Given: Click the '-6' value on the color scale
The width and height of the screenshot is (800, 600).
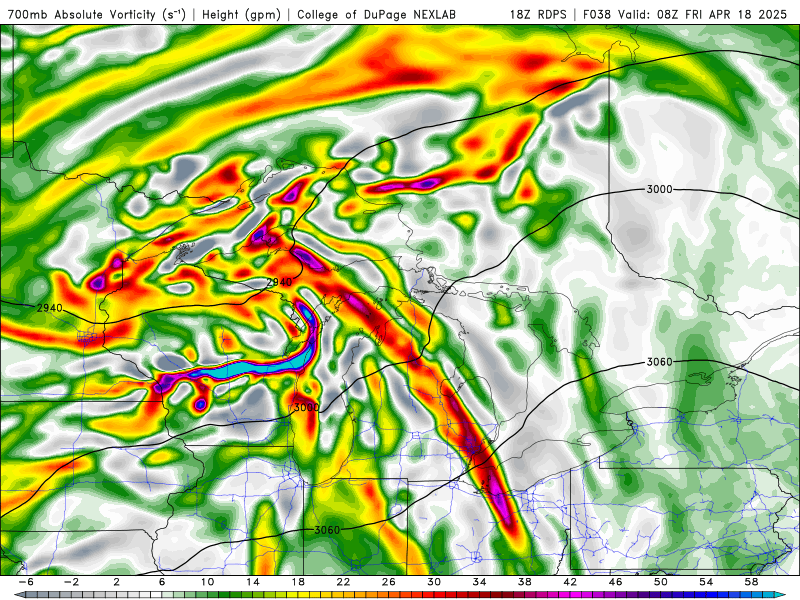Looking at the screenshot, I should tap(26, 582).
